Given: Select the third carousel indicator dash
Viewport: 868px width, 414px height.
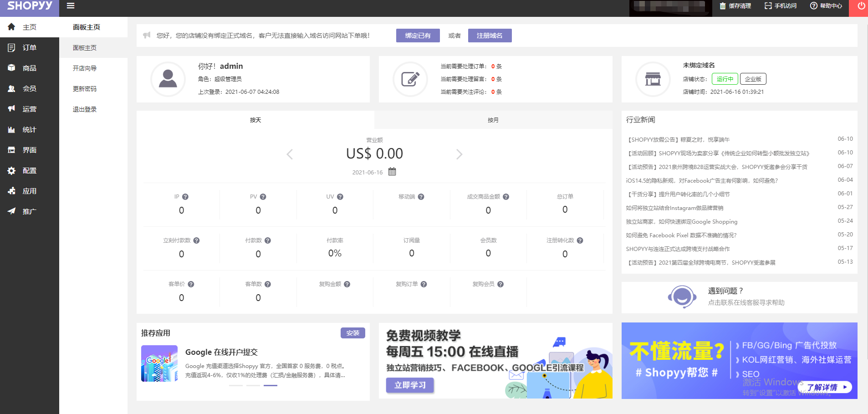Looking at the screenshot, I should (x=271, y=385).
